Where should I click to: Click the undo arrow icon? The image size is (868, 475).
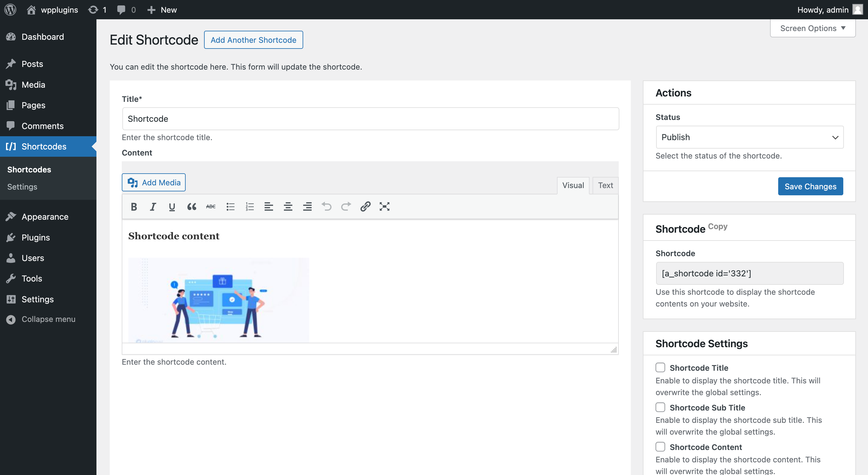click(x=326, y=206)
